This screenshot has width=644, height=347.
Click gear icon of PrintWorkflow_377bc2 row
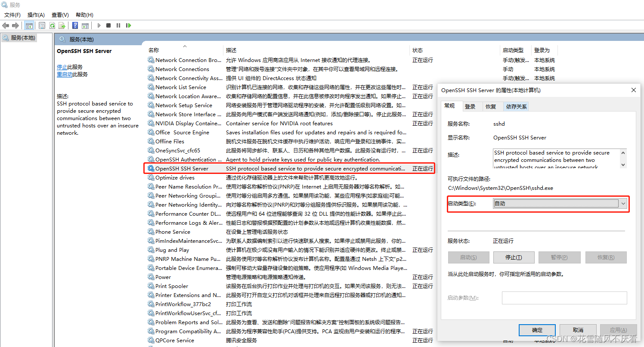[151, 304]
